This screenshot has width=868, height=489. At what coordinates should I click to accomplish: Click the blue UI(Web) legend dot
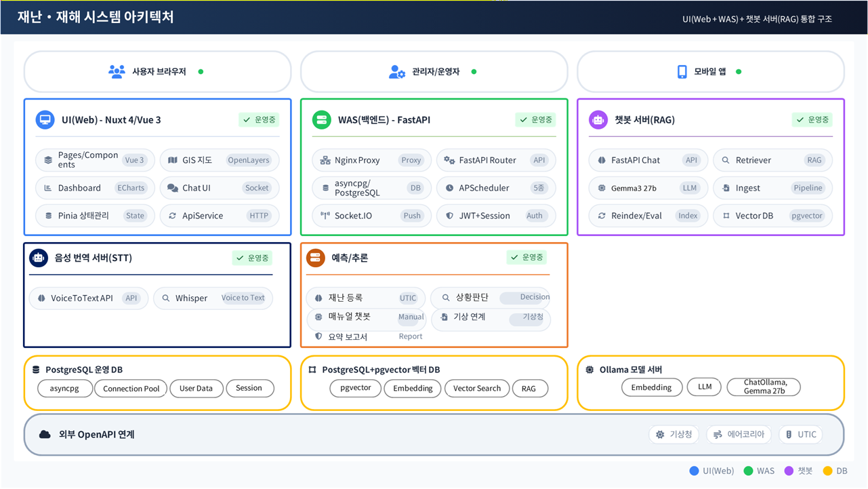(x=694, y=471)
